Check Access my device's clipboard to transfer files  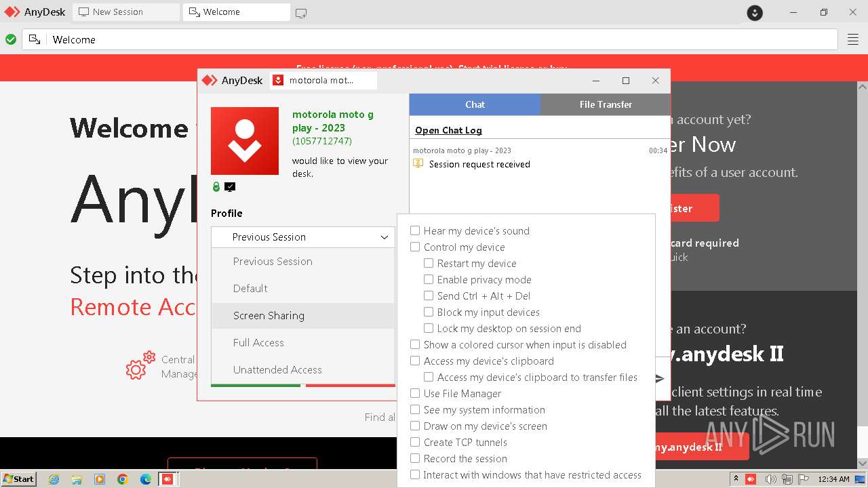(429, 377)
